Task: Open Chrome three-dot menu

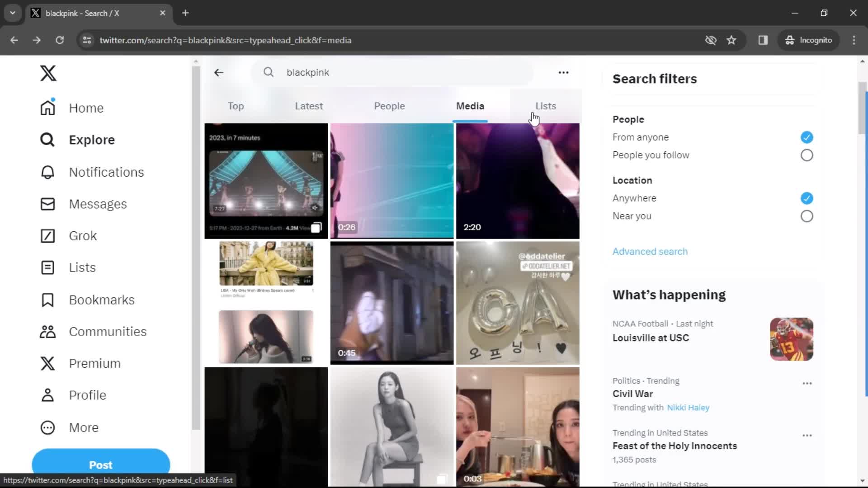Action: [854, 40]
